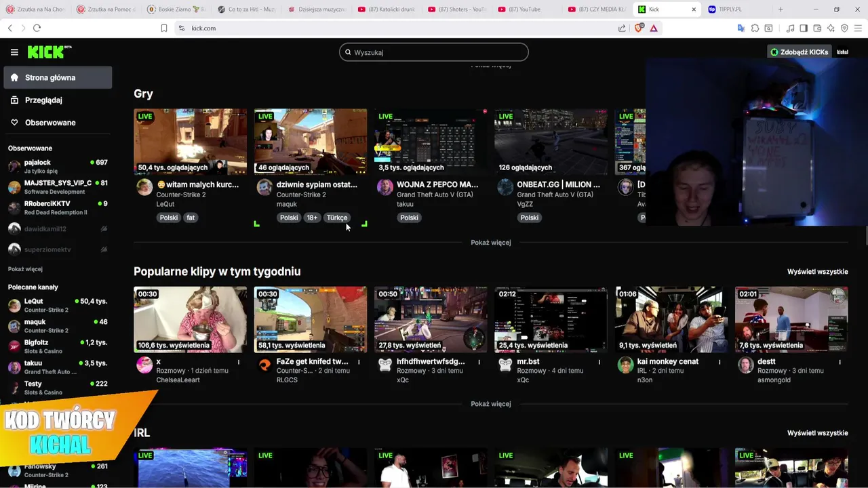The width and height of the screenshot is (868, 488).
Task: Click the search magnifier icon
Action: [x=349, y=52]
